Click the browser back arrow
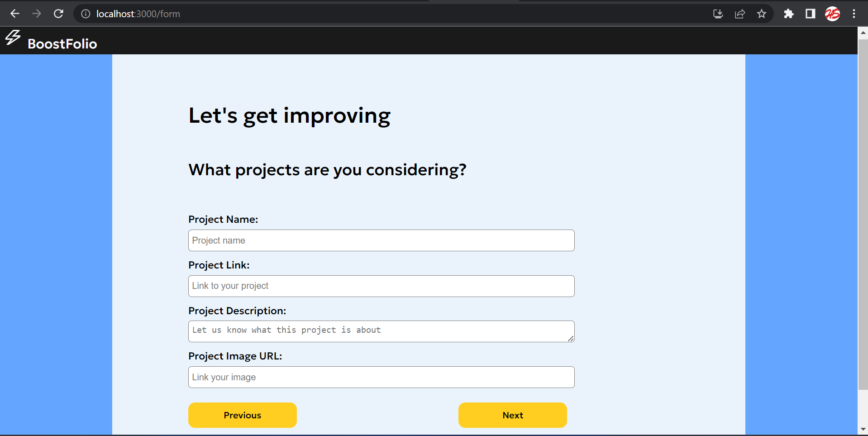This screenshot has height=436, width=868. 15,14
